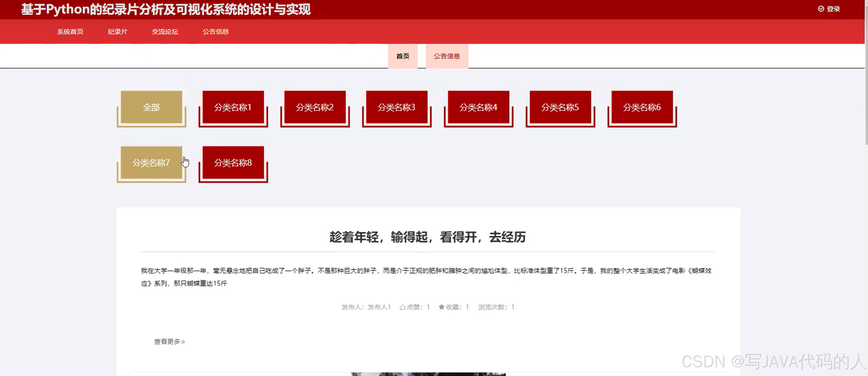Viewport: 868px width, 376px height.
Task: Click the thumbs-up like icon
Action: click(x=402, y=307)
